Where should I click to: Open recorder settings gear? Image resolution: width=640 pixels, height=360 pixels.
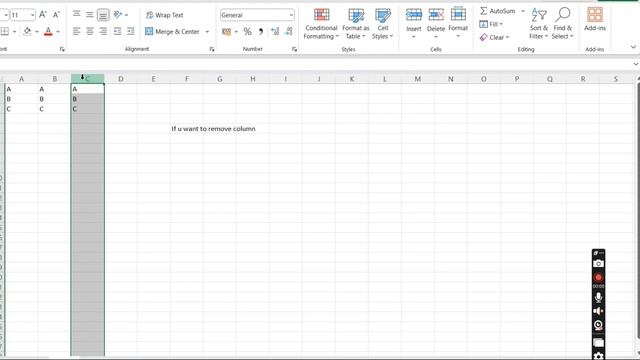(x=598, y=356)
